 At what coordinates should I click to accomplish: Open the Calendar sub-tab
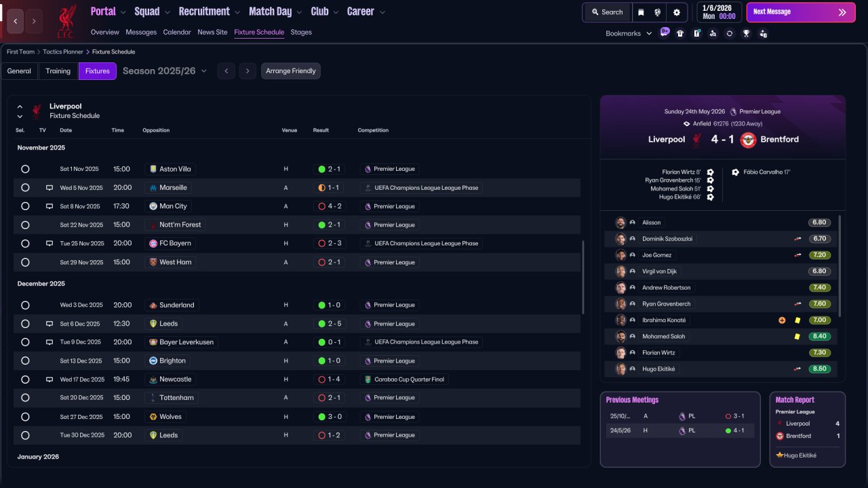point(177,32)
